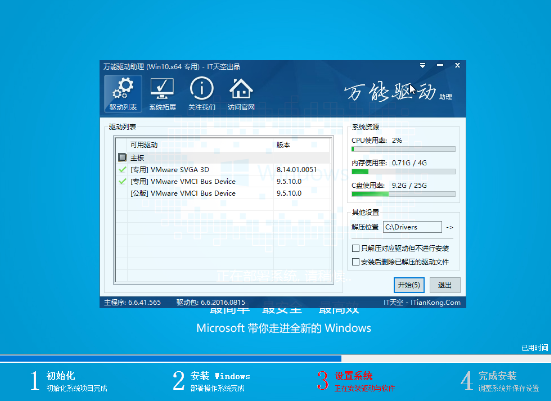Uncheck the [专用] VMware VMCI Bus Device
The width and height of the screenshot is (551, 401).
click(122, 181)
